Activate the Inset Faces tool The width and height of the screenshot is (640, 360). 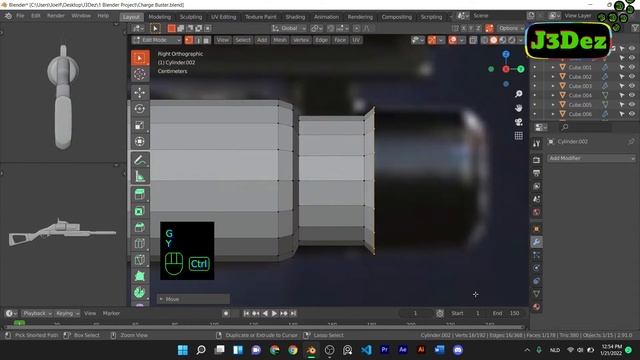[140, 211]
